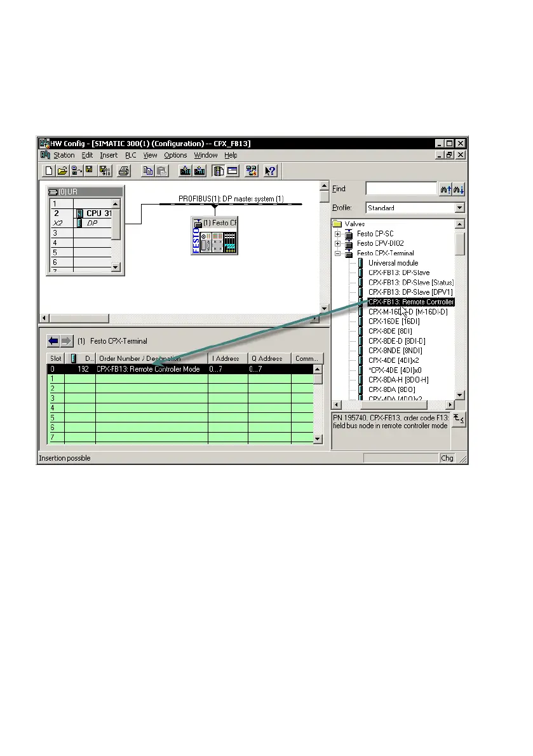The image size is (533, 756).
Task: Click the back arrow above slot table
Action: tap(53, 341)
